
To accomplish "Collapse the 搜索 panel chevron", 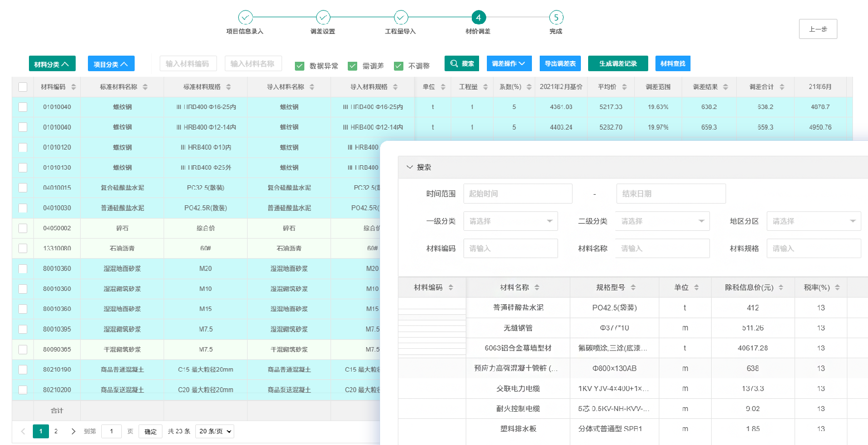I will [x=410, y=167].
